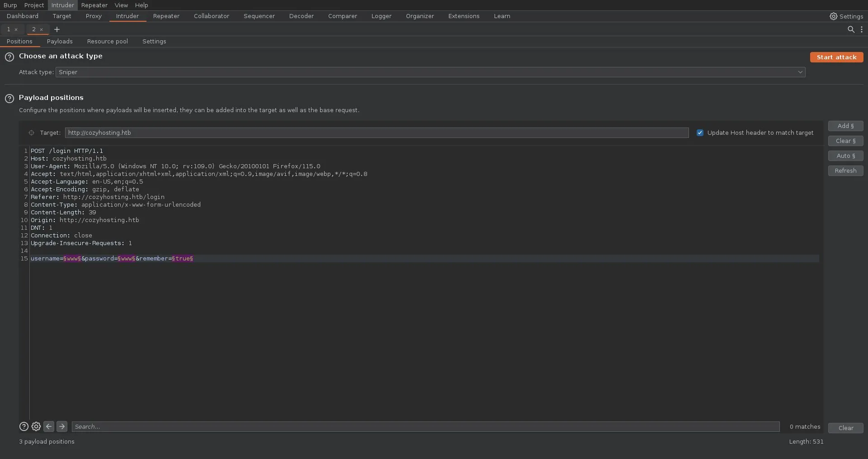The height and width of the screenshot is (459, 868).
Task: Close Intruder tab 1
Action: coord(16,29)
